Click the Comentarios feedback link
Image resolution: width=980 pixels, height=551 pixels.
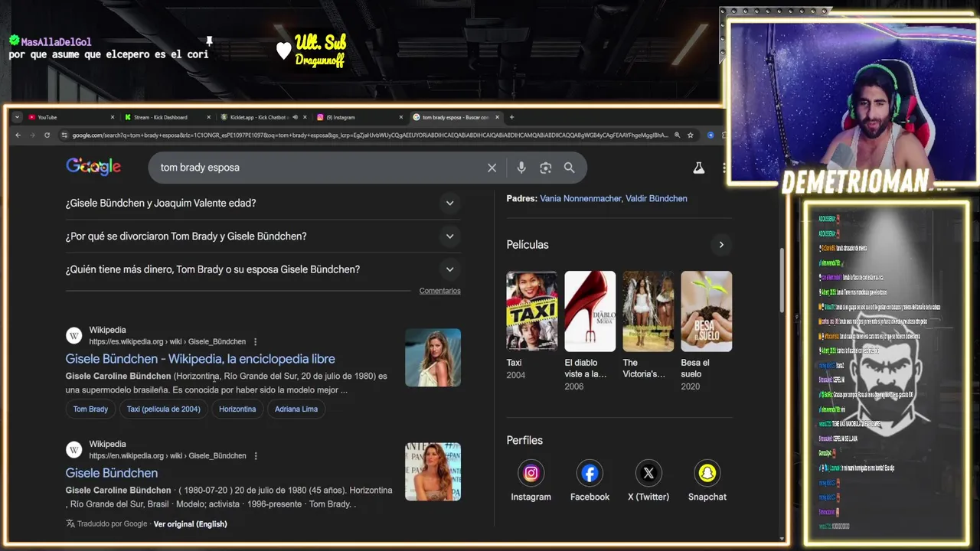tap(440, 291)
